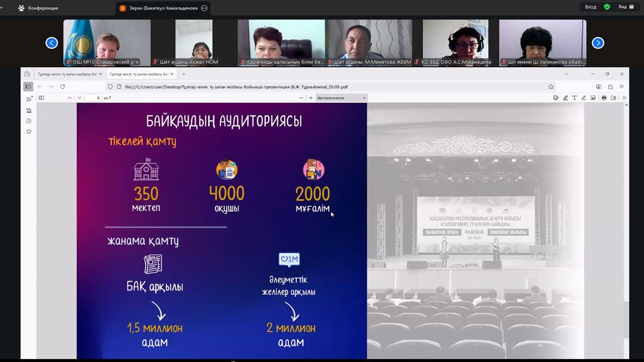Zoom in with the plus button
This screenshot has height=362, width=644.
pos(311,98)
